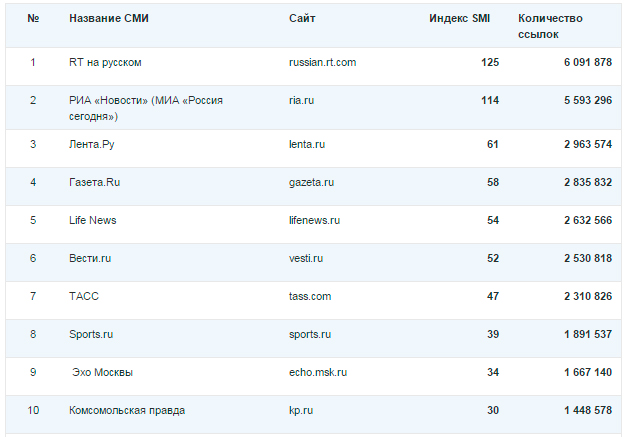Open the ria.ru site link
Screen dimensions: 627x437
click(x=302, y=100)
